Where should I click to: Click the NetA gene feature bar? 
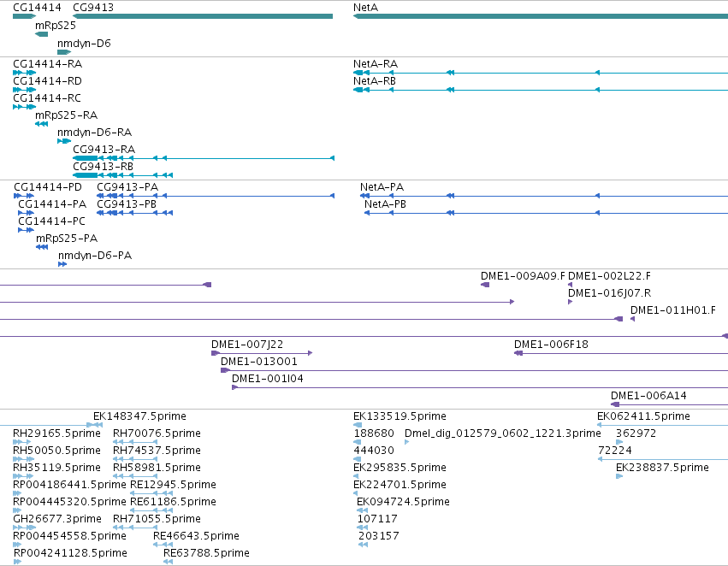(541, 16)
